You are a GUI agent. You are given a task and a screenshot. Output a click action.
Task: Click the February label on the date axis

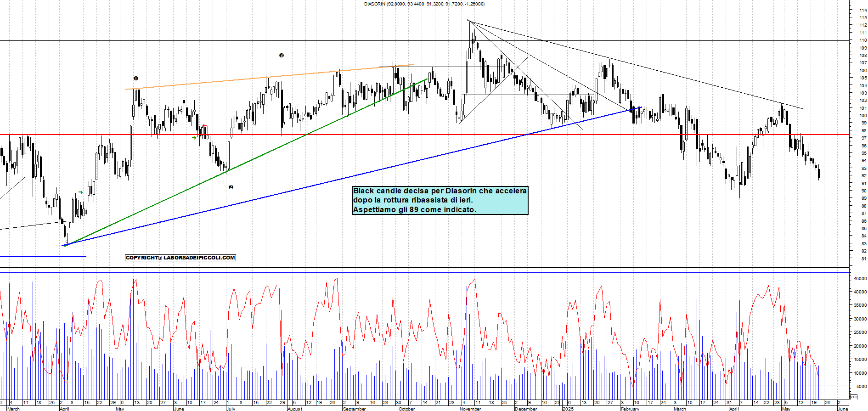point(630,409)
